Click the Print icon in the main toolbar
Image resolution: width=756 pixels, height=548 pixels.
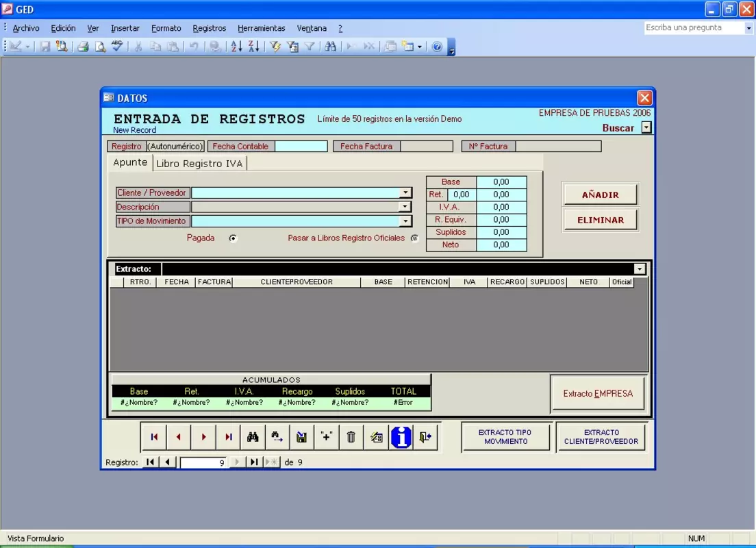pos(83,47)
